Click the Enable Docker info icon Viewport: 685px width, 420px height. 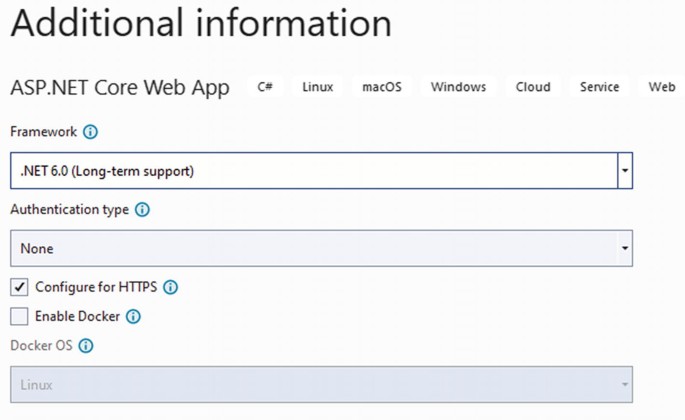(133, 316)
